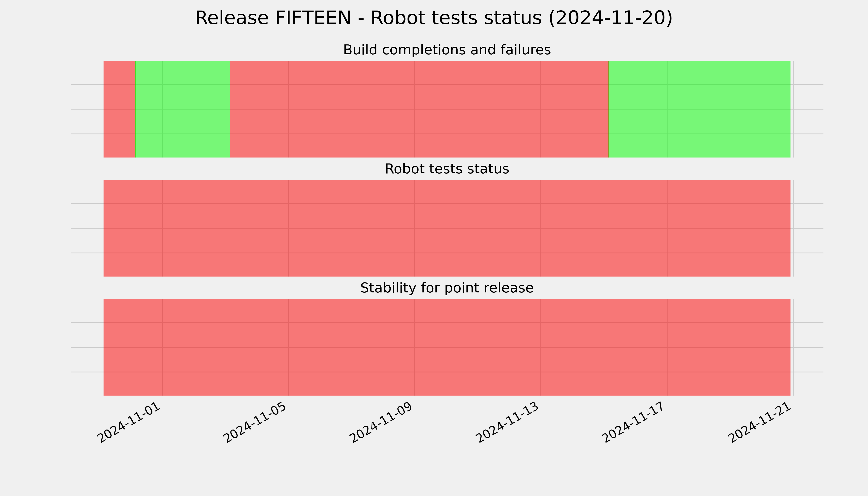Image resolution: width=868 pixels, height=496 pixels.
Task: Click the 'Stability for point release' subplot title
Action: (447, 288)
